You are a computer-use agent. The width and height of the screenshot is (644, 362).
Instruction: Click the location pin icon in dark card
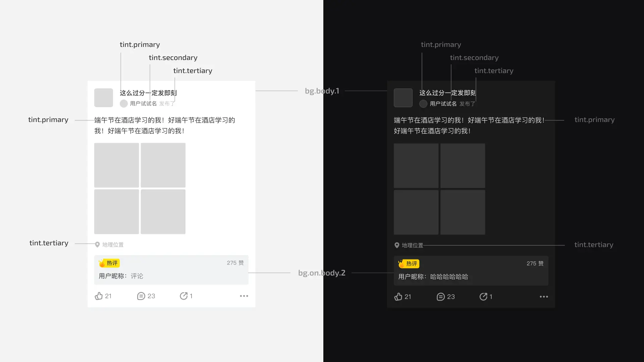397,245
